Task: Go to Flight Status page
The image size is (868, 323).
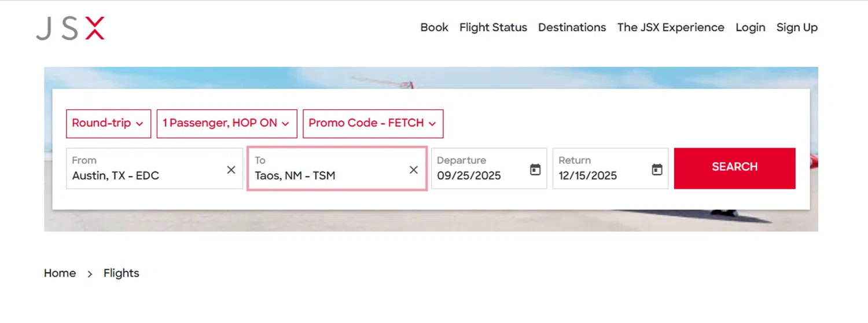Action: (x=493, y=27)
